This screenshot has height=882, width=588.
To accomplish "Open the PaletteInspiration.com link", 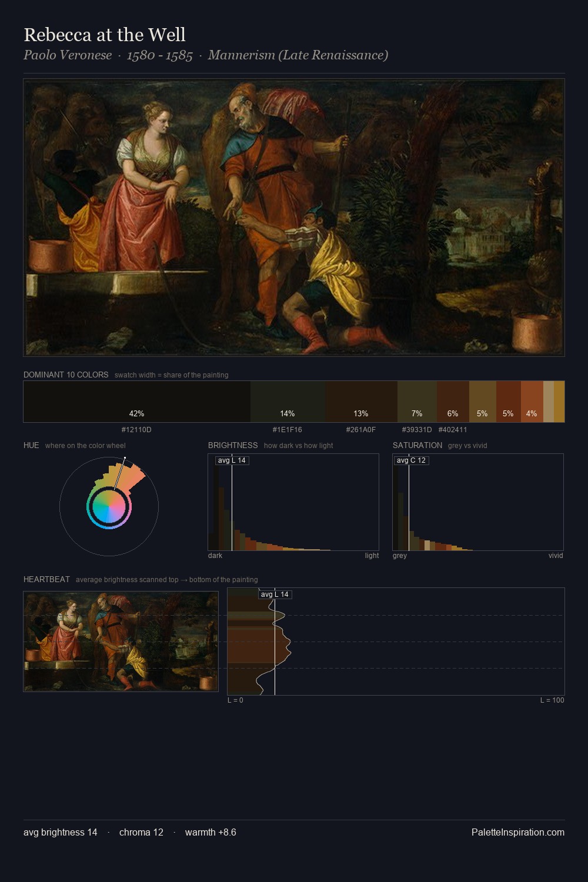I will coord(518,832).
